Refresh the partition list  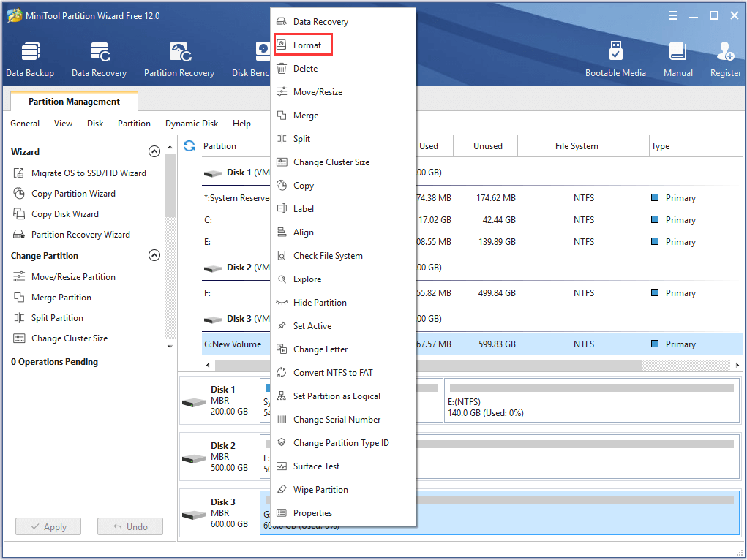(189, 145)
